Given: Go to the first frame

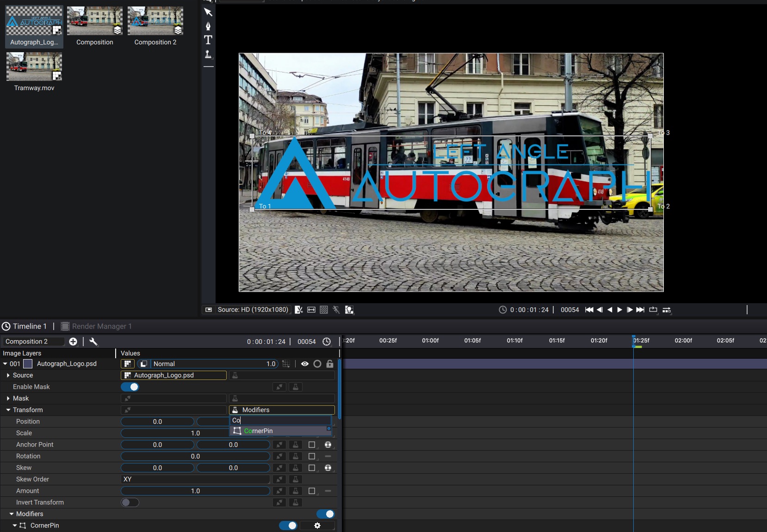Looking at the screenshot, I should pos(589,310).
